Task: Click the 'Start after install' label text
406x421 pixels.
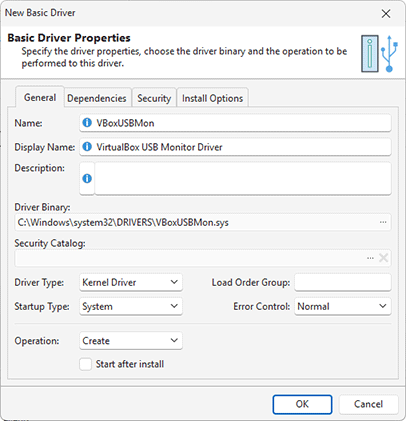Action: [x=130, y=364]
